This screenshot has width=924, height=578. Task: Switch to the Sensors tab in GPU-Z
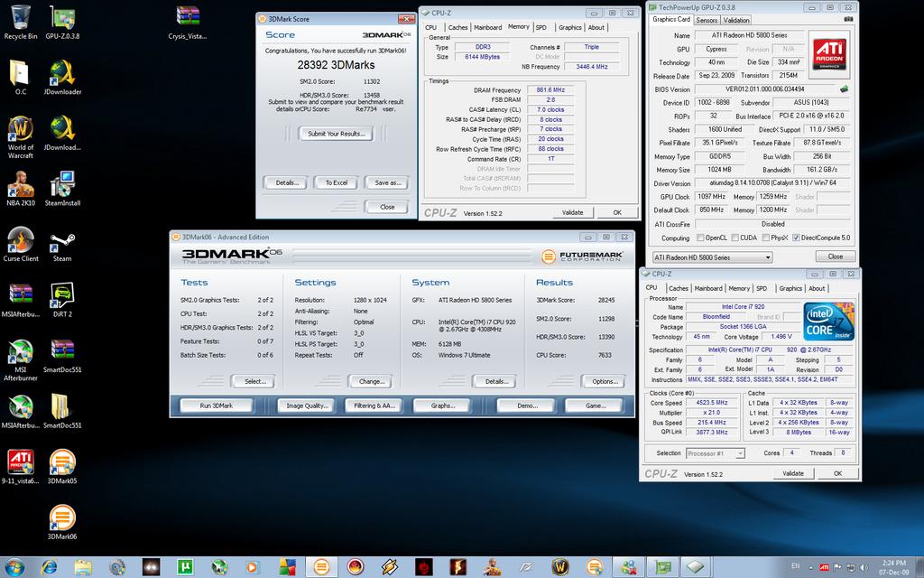[707, 20]
